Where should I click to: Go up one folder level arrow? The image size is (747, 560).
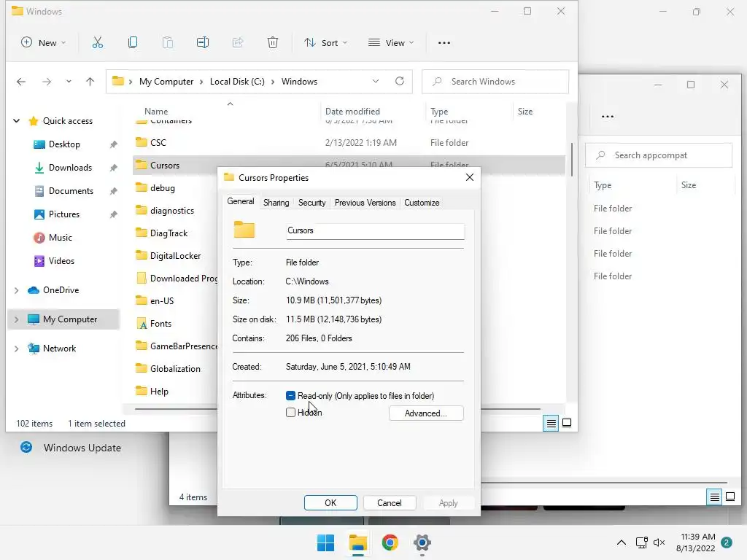pyautogui.click(x=90, y=82)
